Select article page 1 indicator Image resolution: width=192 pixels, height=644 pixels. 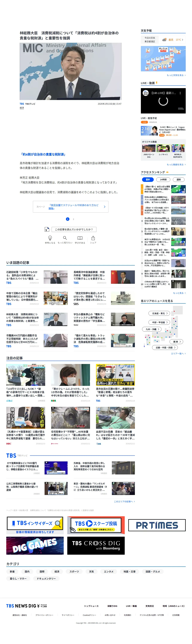coord(68,219)
